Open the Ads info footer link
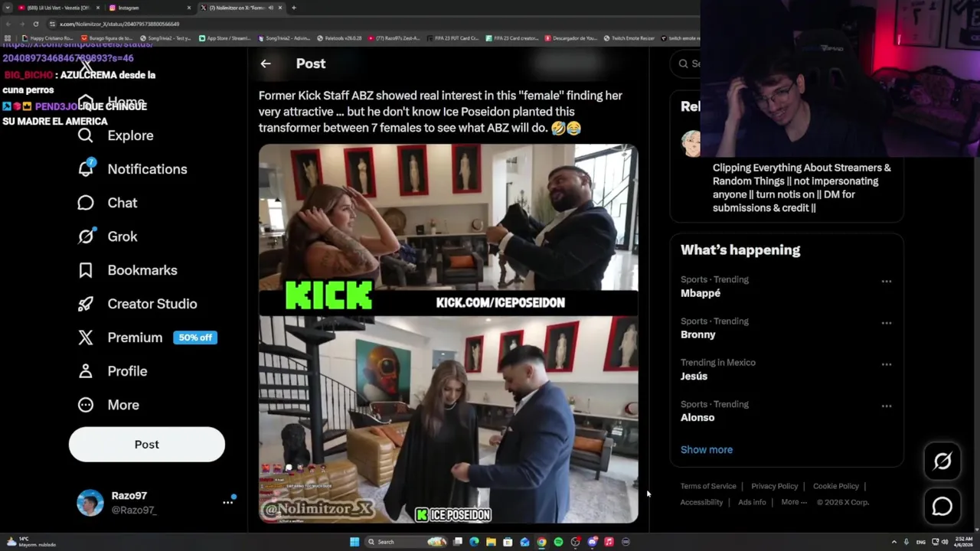Viewport: 980px width, 551px height. 752,502
